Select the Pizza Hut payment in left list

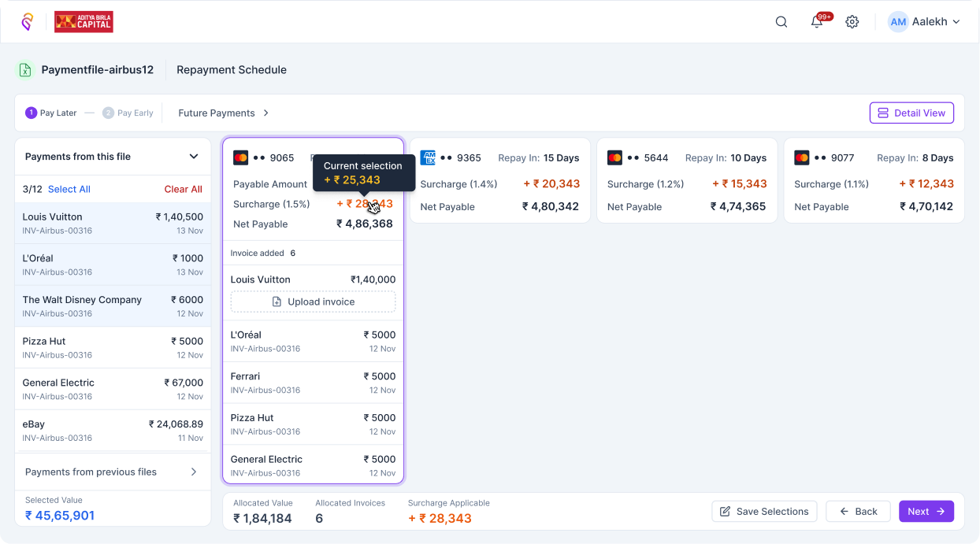click(x=113, y=348)
